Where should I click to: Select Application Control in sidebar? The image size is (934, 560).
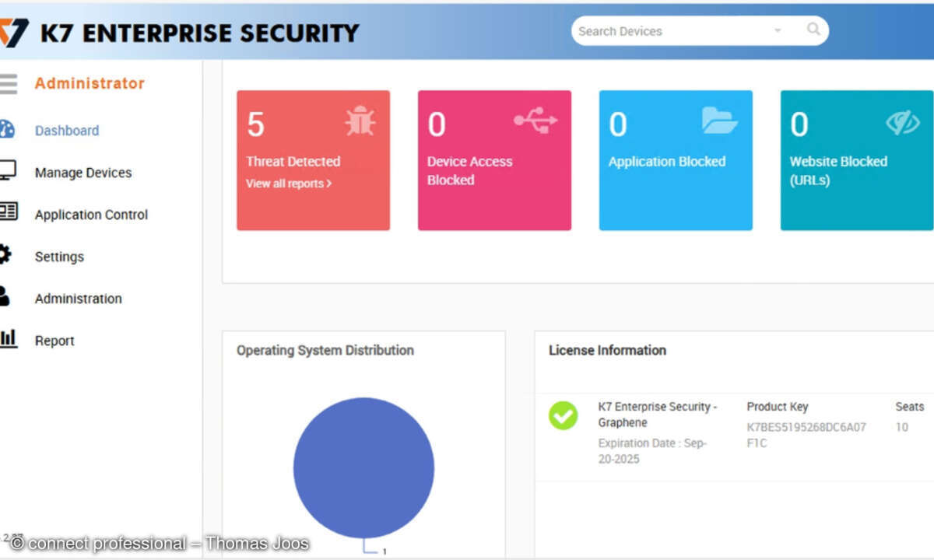click(91, 215)
